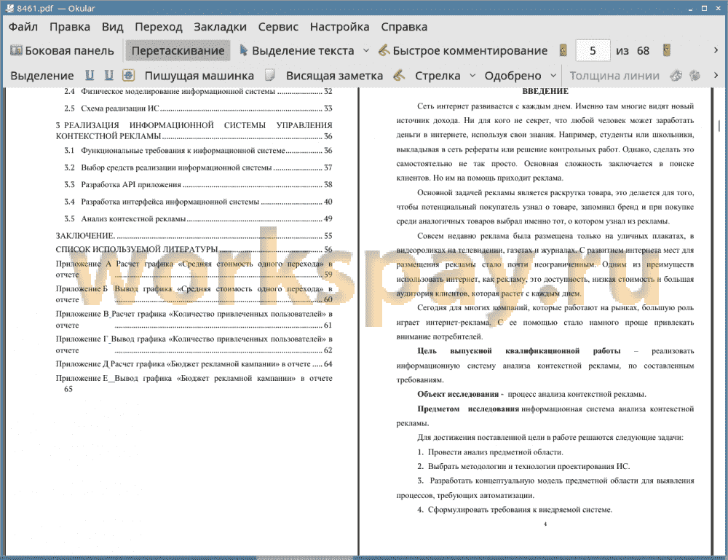Image resolution: width=728 pixels, height=560 pixels.
Task: Maximize the Okular window
Action: click(704, 8)
